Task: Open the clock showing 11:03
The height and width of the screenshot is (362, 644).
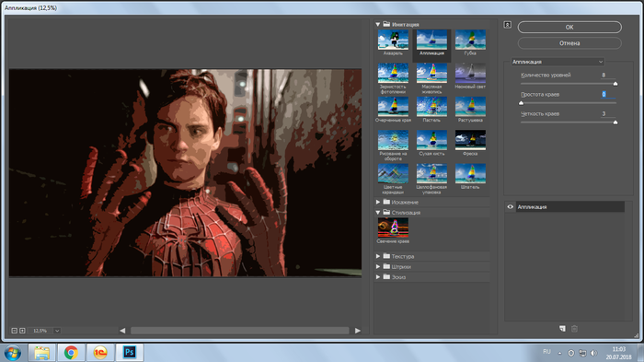Action: point(618,353)
